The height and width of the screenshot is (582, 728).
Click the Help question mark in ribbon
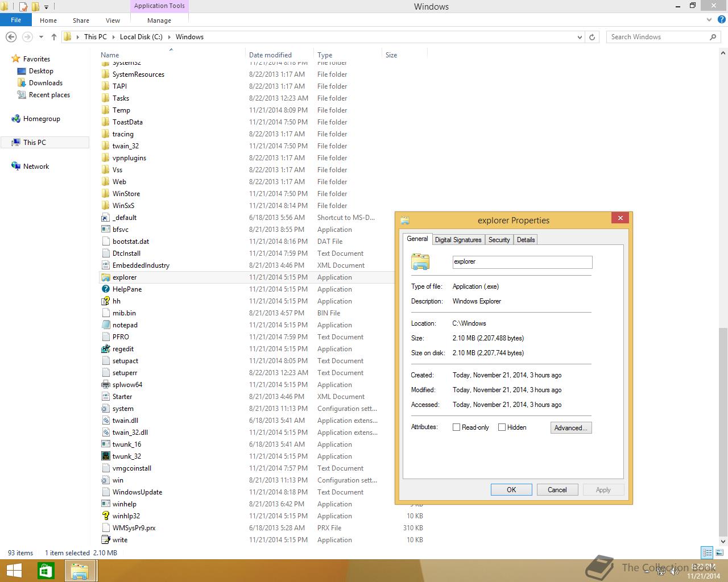pyautogui.click(x=722, y=20)
